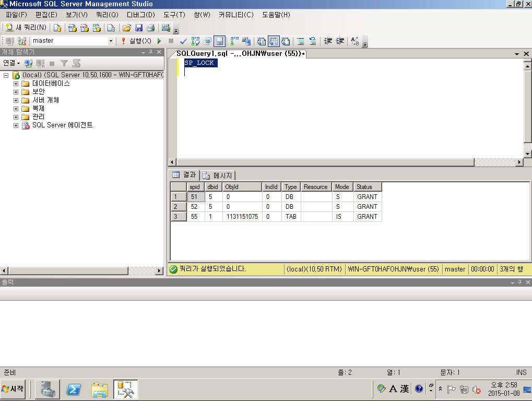Expand the 복제 folder
The height and width of the screenshot is (401, 532).
tap(16, 109)
